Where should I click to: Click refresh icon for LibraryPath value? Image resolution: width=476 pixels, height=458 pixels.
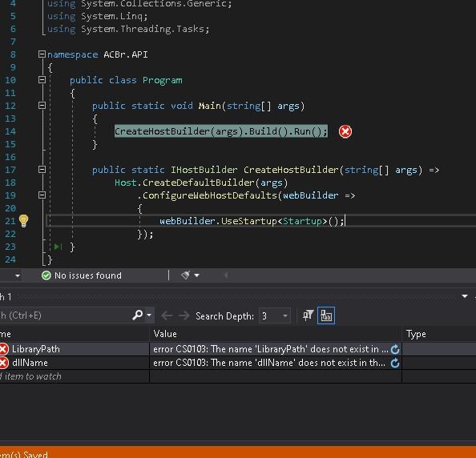pyautogui.click(x=395, y=349)
